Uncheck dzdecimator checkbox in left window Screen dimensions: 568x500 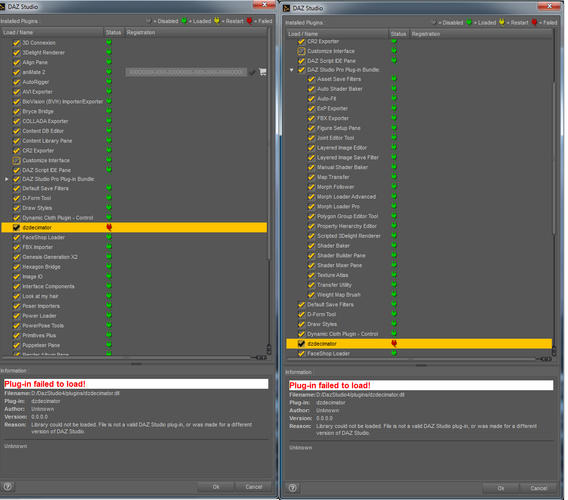(x=16, y=228)
